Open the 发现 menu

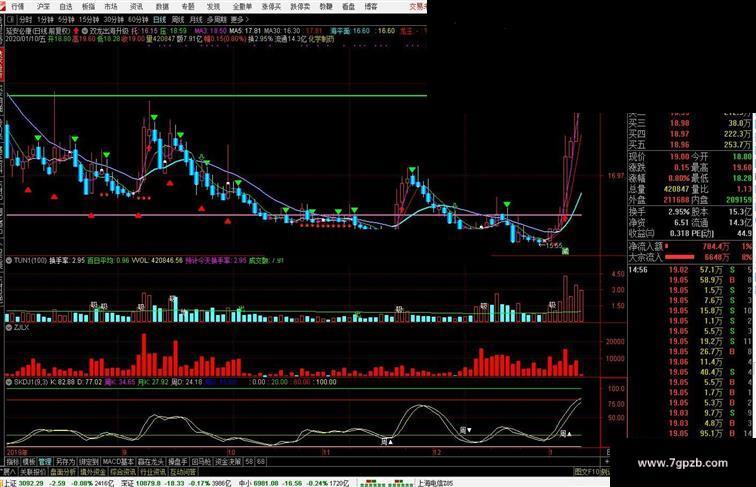214,6
